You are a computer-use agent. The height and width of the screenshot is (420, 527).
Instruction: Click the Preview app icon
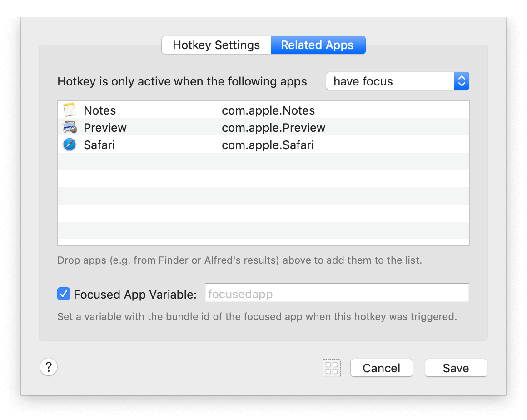point(69,127)
